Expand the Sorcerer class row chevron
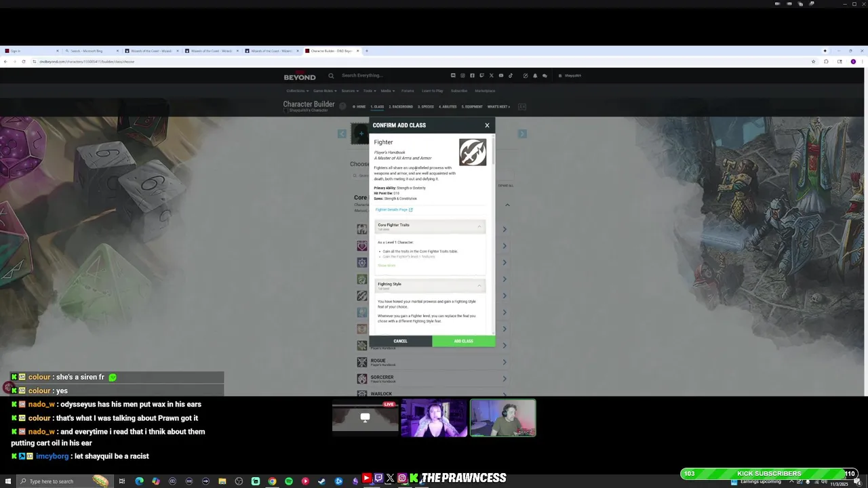Viewport: 868px width, 488px height. [x=505, y=379]
